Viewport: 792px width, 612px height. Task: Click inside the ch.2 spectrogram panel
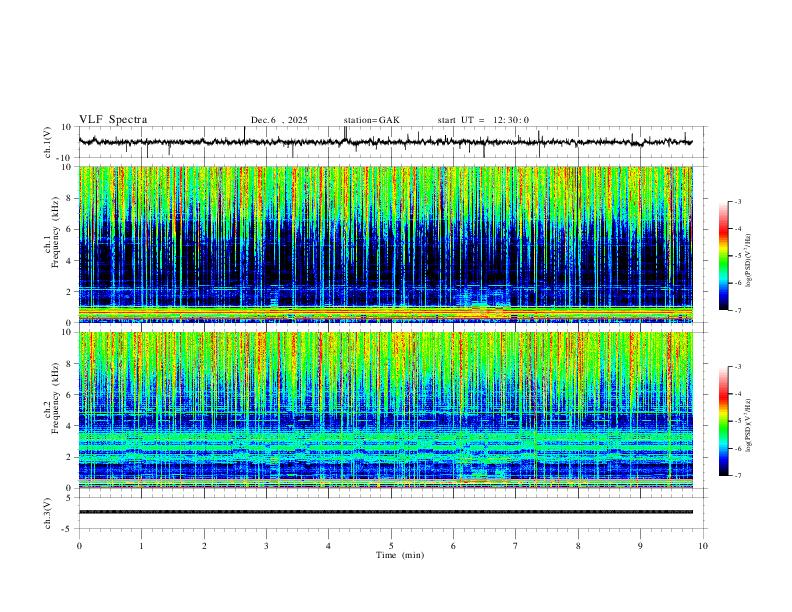click(x=385, y=410)
